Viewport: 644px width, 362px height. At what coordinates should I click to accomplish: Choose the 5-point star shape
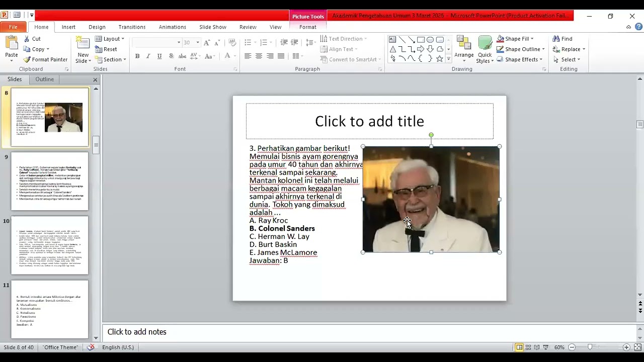440,58
